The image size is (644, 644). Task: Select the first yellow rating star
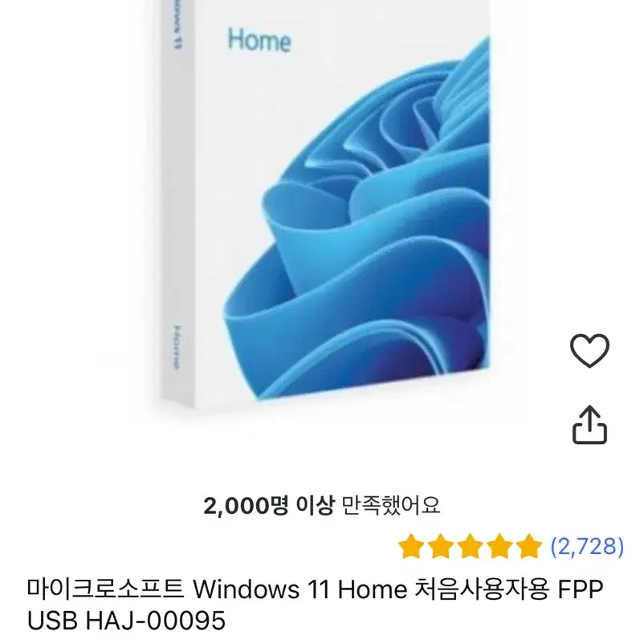(411, 546)
